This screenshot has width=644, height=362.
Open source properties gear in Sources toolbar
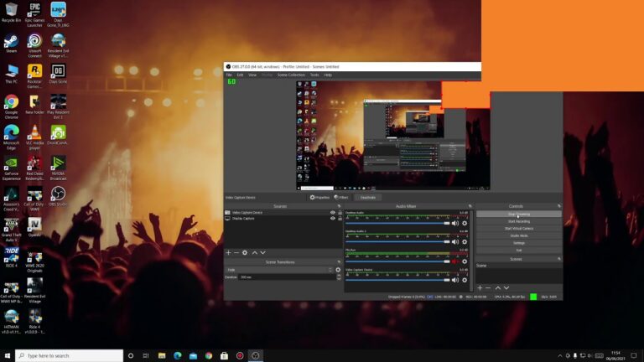(245, 252)
